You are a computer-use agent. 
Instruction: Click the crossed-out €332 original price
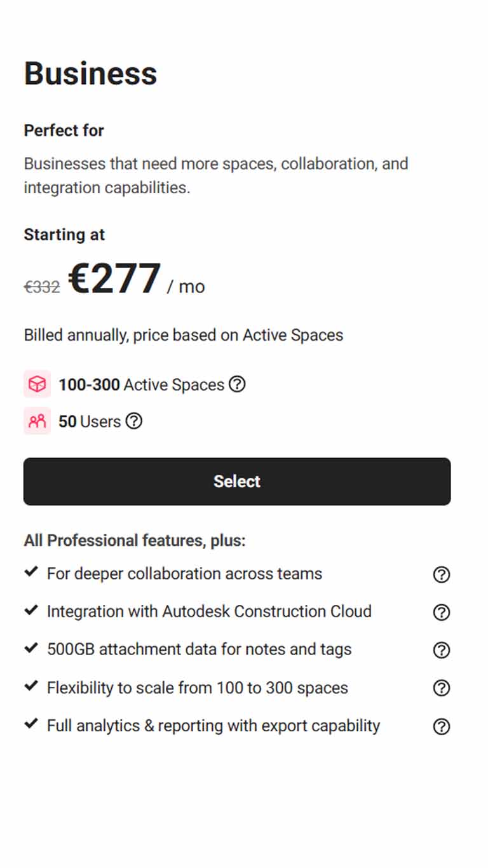point(42,287)
